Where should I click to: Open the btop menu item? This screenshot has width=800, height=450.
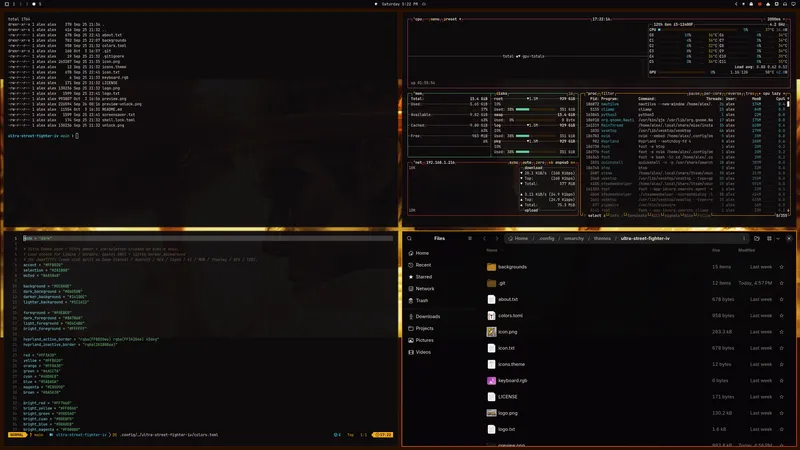pos(435,19)
